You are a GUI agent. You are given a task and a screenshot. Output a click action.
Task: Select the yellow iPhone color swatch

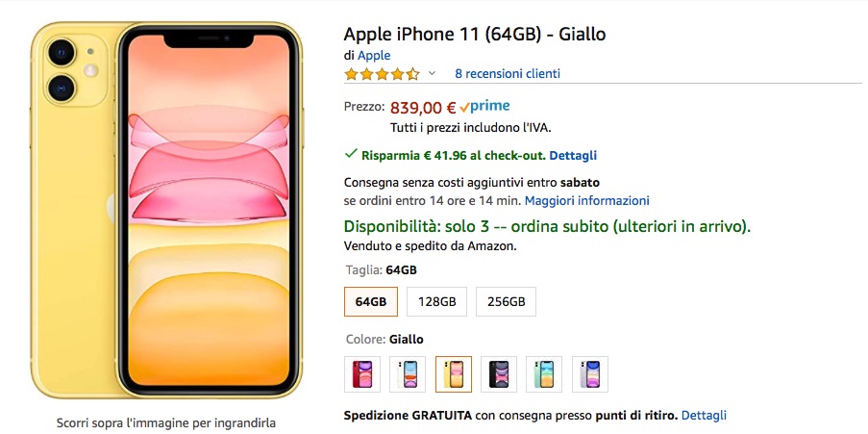454,374
